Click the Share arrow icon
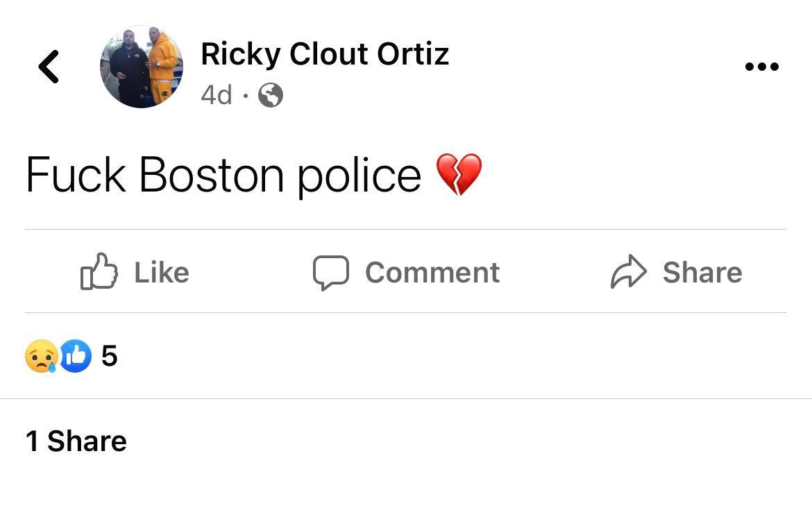812x508 pixels. click(x=628, y=272)
